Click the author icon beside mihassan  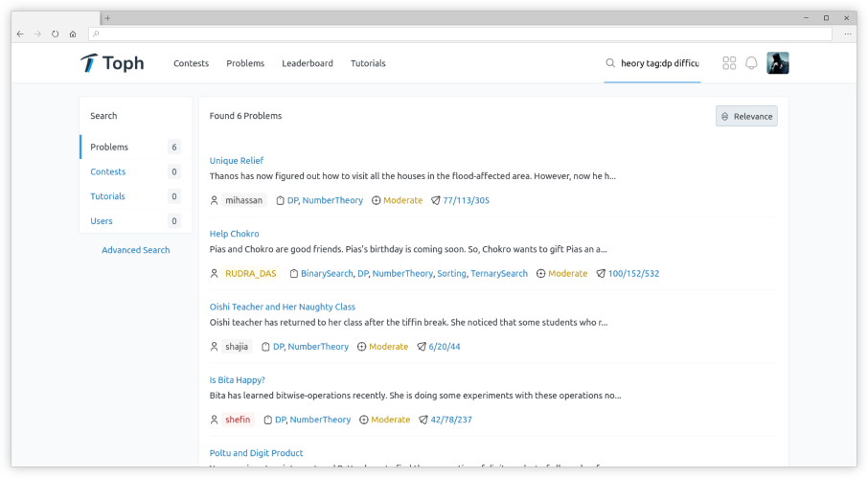pyautogui.click(x=215, y=200)
